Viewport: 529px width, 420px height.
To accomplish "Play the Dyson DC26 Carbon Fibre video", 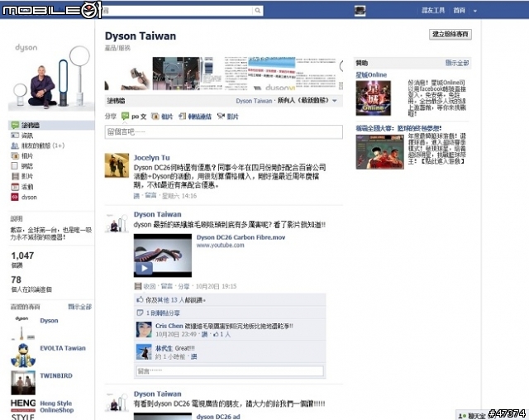I will pos(163,255).
